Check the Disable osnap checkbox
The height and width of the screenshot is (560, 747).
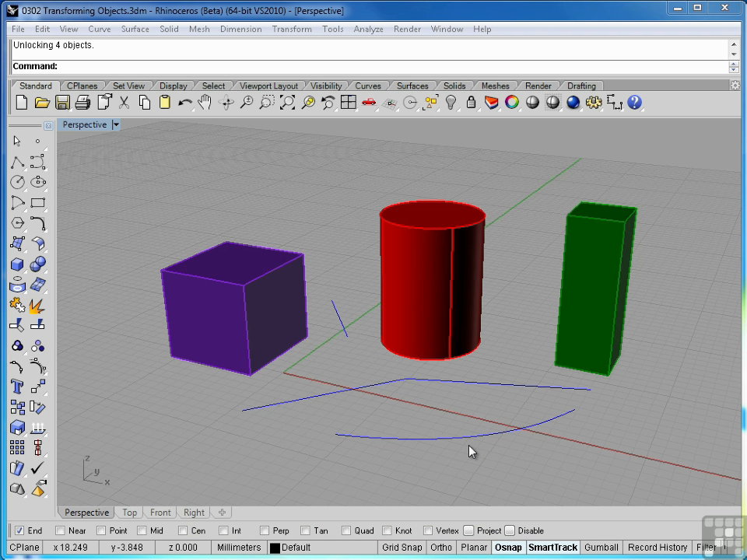tap(510, 530)
